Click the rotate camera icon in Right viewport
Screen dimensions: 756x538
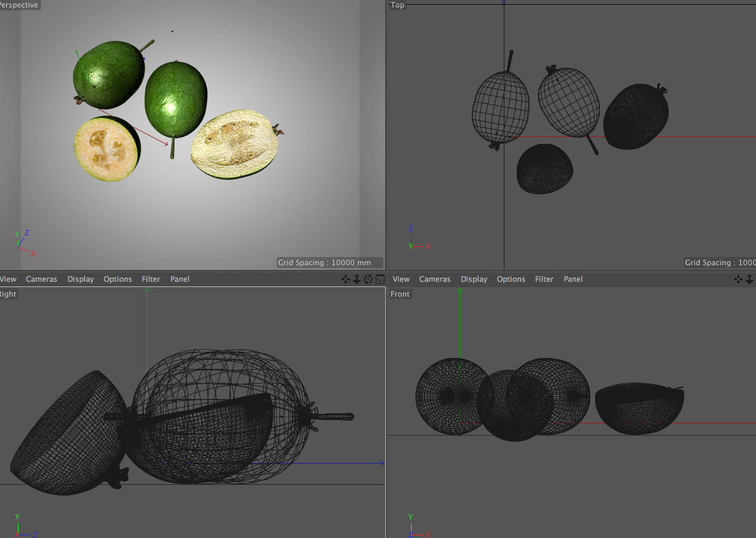[368, 279]
